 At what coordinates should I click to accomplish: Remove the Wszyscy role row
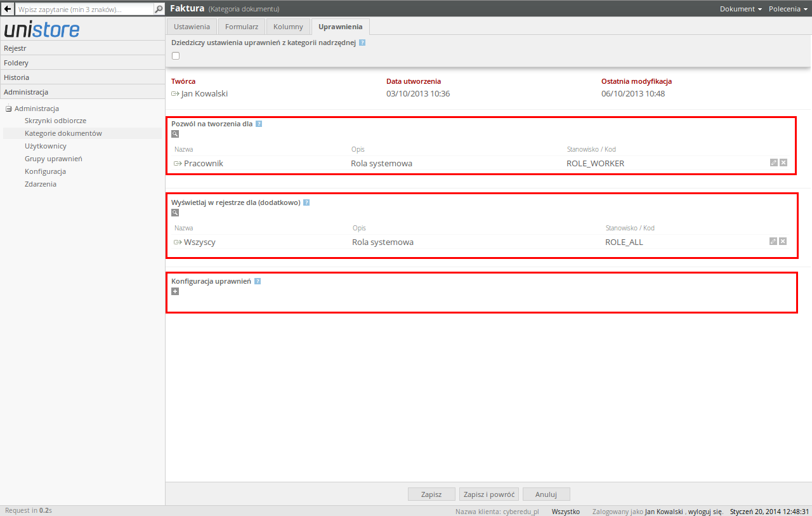coord(783,241)
